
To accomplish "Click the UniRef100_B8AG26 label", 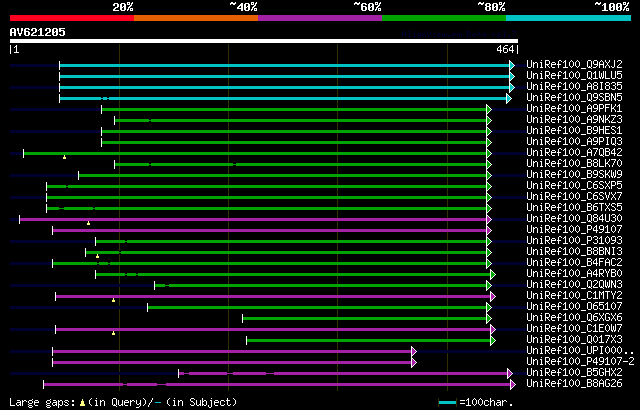I will point(574,384).
